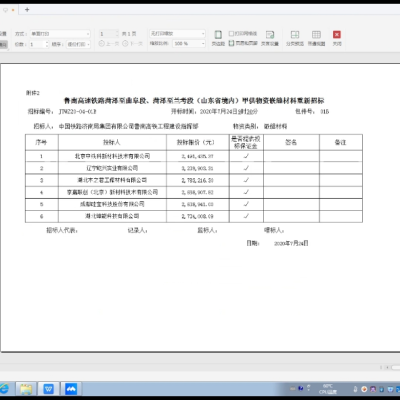
Task: Open the no-scaling print dropdown
Action: point(177,34)
